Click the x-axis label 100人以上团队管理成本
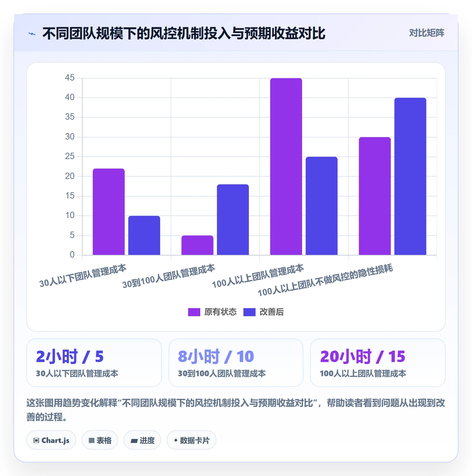Image resolution: width=472 pixels, height=476 pixels. click(258, 276)
